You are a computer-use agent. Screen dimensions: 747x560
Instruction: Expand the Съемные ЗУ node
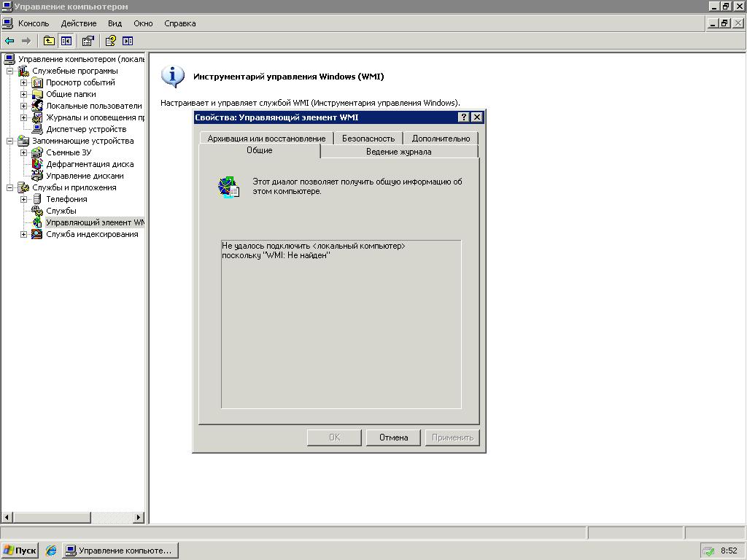pos(23,152)
